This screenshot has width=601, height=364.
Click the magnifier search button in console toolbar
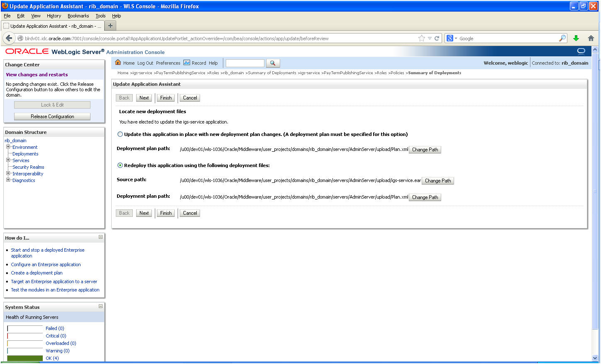click(x=273, y=63)
